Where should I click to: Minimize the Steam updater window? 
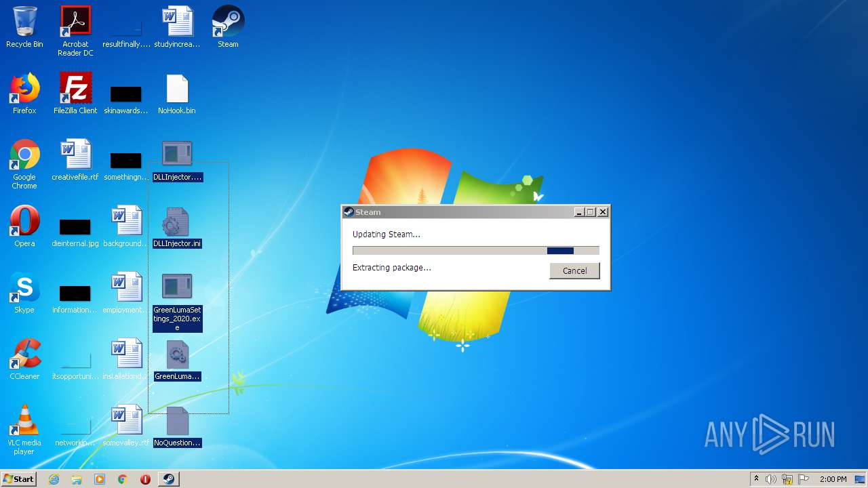tap(578, 212)
